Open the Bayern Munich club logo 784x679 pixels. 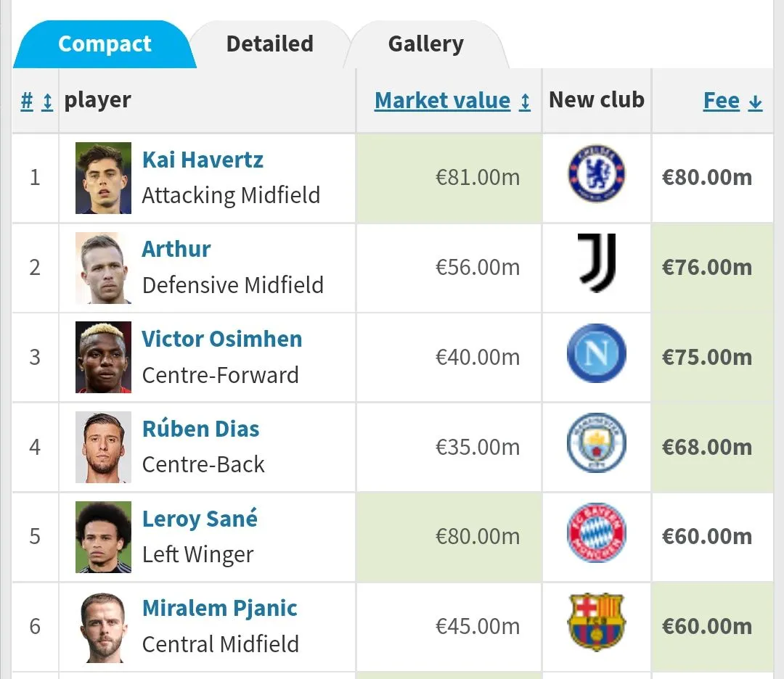596,533
